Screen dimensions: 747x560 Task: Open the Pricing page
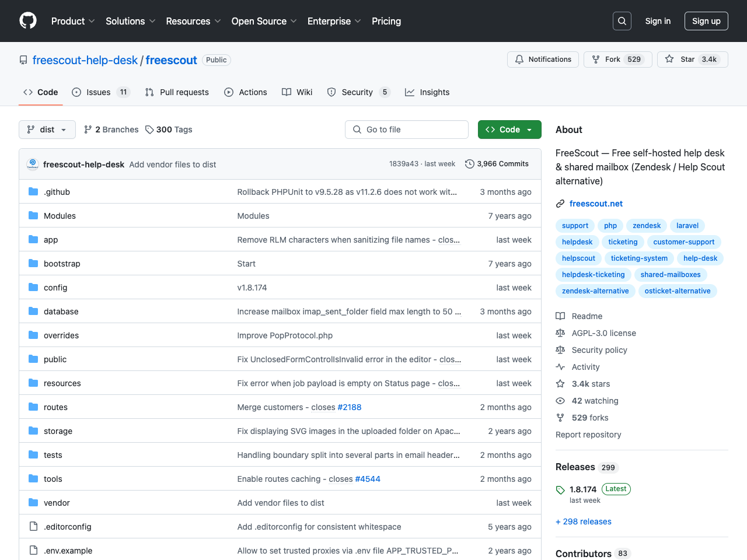[x=386, y=21]
